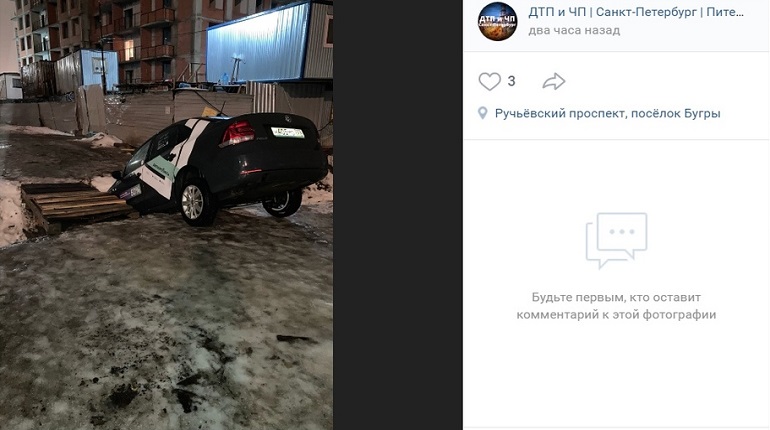Click the car's front silver wheel
Screen dimensions: 770x430
[195, 202]
